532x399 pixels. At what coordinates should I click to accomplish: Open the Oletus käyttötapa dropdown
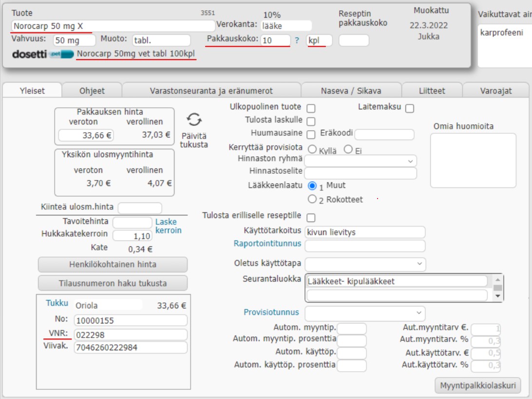tap(365, 264)
